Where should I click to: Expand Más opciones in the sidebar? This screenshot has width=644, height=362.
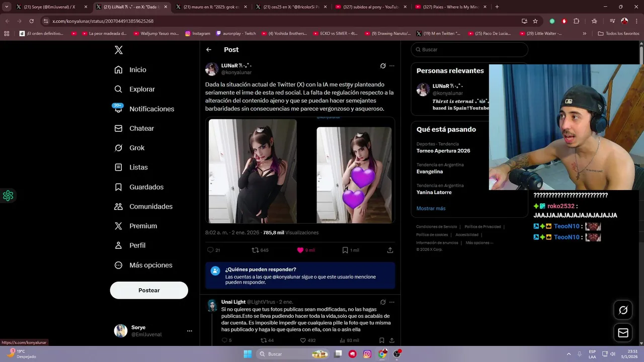coord(143,265)
